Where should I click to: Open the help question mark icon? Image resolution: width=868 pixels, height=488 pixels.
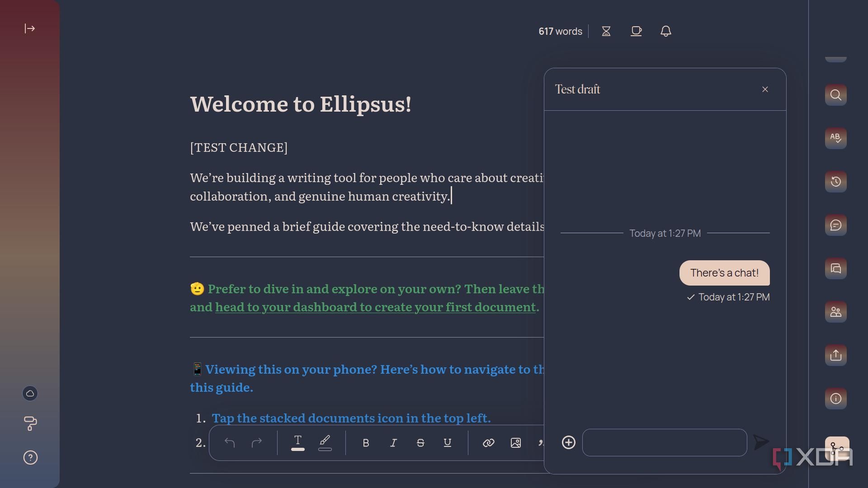(30, 458)
